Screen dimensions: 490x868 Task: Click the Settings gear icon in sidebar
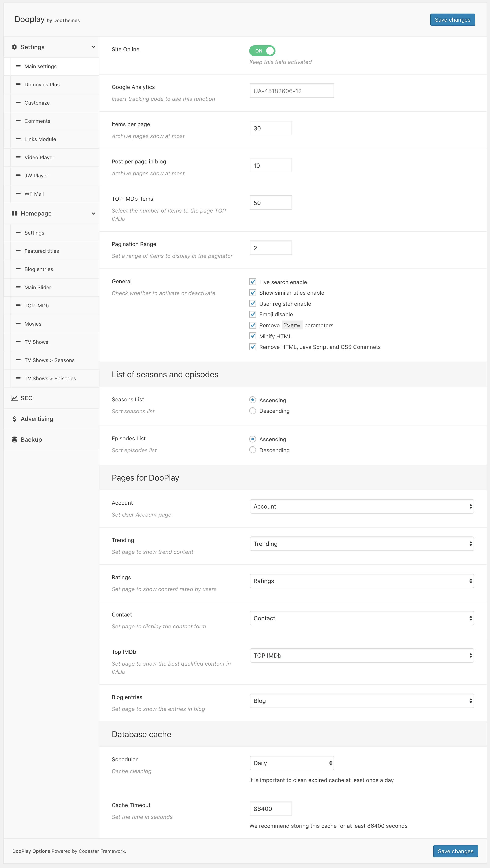tap(14, 47)
